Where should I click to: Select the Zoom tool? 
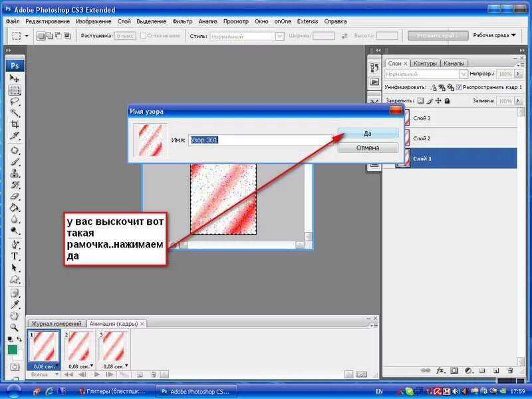14,327
